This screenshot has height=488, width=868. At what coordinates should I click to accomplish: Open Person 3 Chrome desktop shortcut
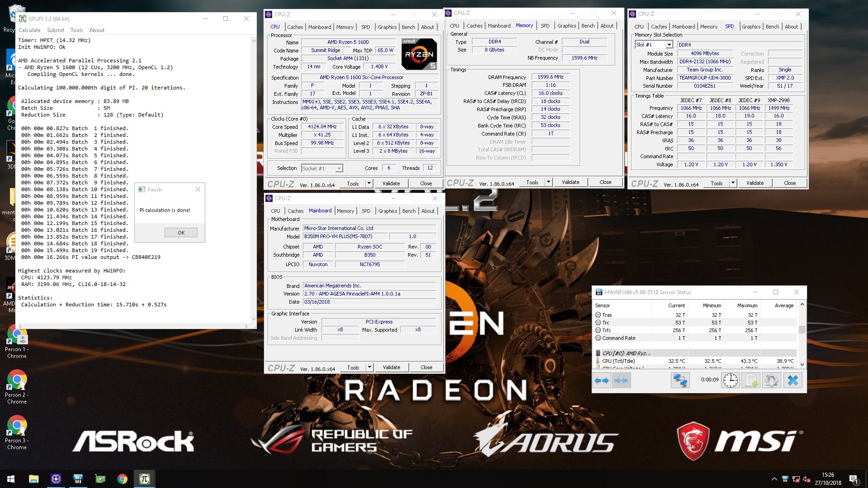[17, 433]
